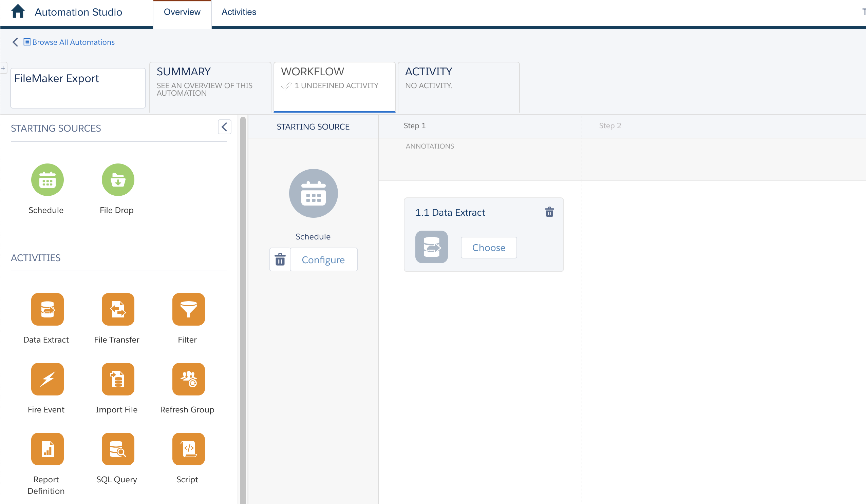The width and height of the screenshot is (866, 504).
Task: Choose an activity for 1.1 Data Extract
Action: tap(489, 247)
